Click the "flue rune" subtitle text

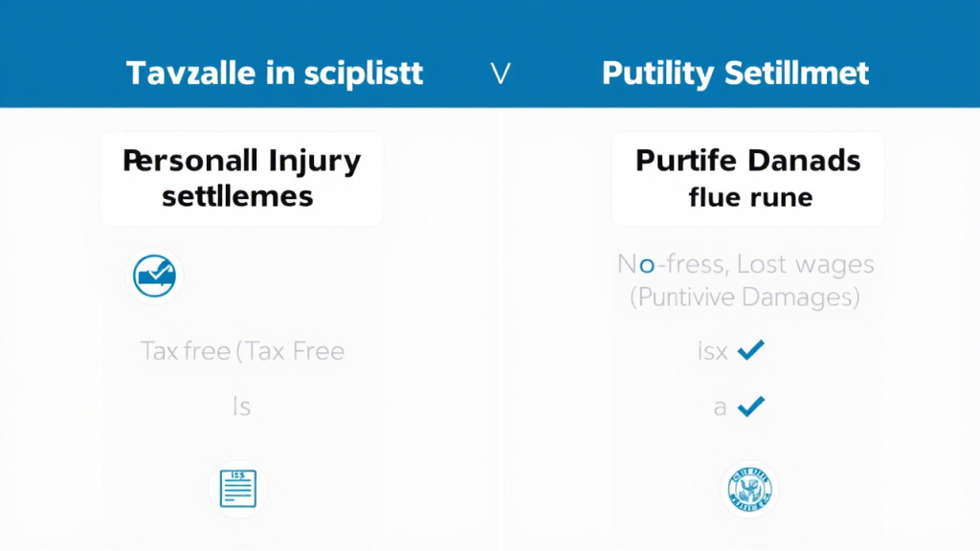pyautogui.click(x=750, y=197)
